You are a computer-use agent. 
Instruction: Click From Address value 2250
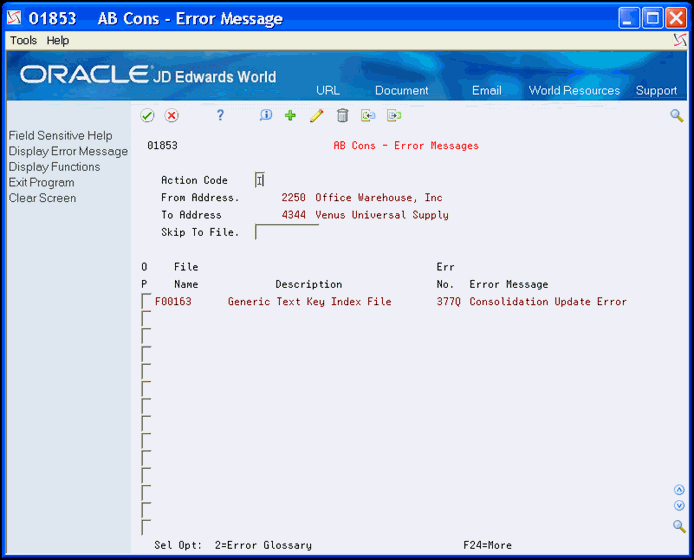293,197
